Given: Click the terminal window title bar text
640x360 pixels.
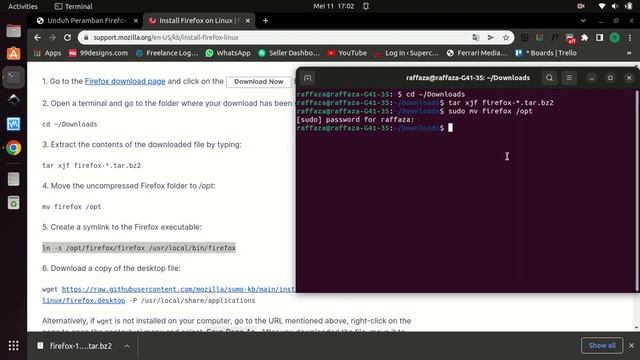Looking at the screenshot, I should (x=468, y=78).
